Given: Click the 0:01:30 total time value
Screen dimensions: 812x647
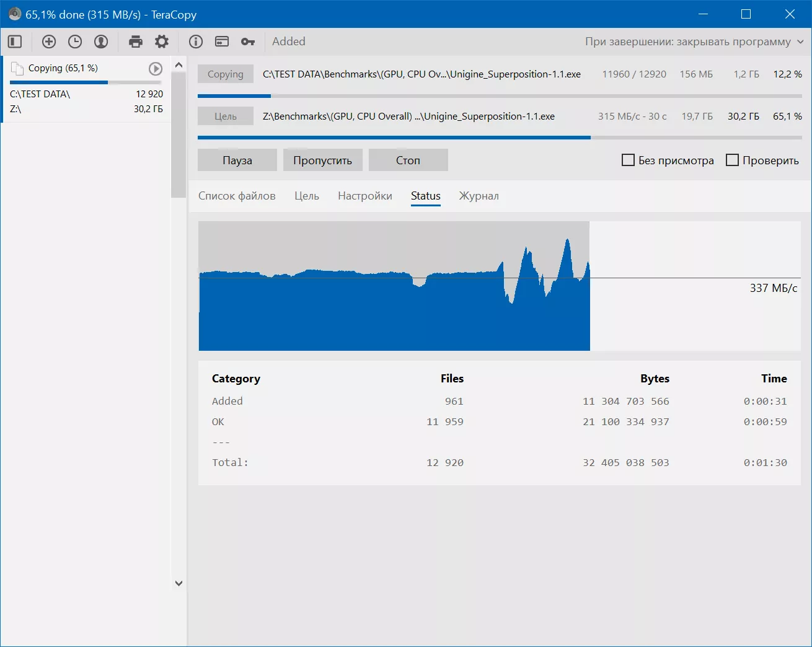Looking at the screenshot, I should [766, 462].
